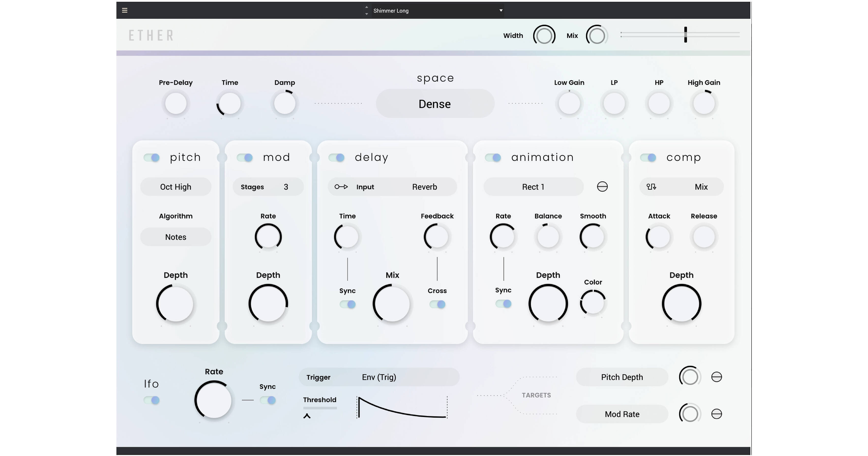Screen dimensions: 868x456
Task: Click the input routing icon in the delay module
Action: click(341, 187)
